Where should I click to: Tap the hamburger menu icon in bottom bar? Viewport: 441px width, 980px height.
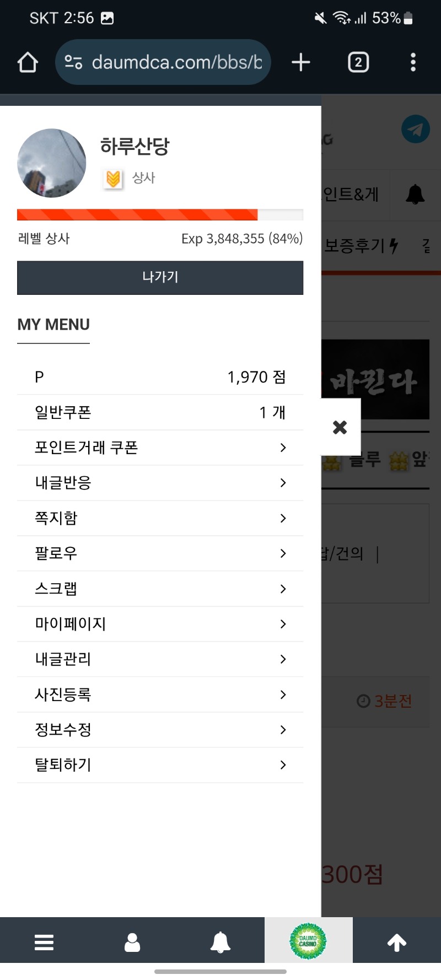(x=44, y=942)
